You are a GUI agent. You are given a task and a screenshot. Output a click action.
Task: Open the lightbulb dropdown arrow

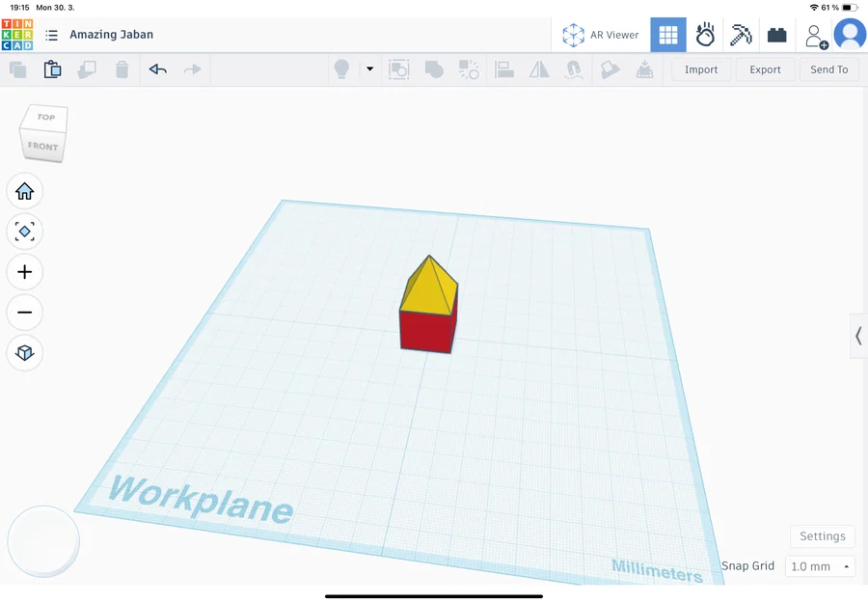[368, 69]
